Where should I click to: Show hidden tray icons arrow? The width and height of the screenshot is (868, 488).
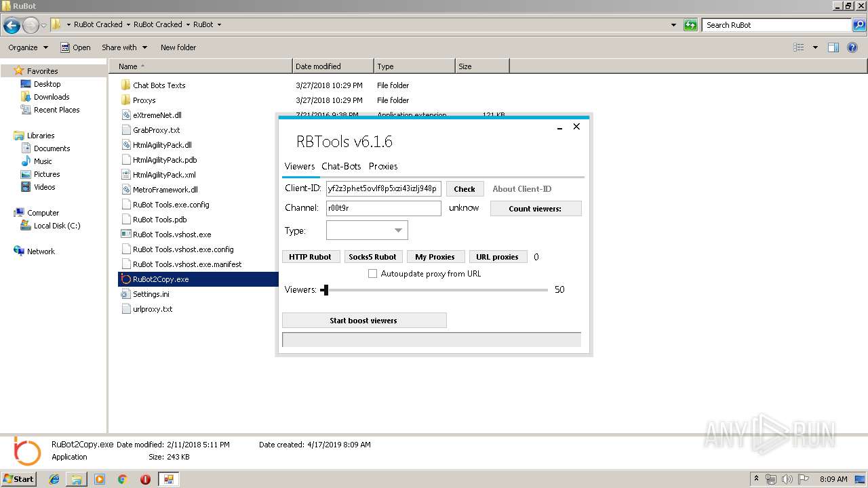[756, 479]
